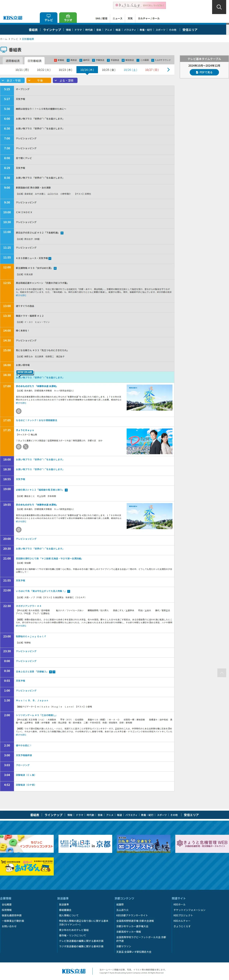Go to ホーム breadcrumb link
Viewport: 229px width, 980px height.
point(3,39)
